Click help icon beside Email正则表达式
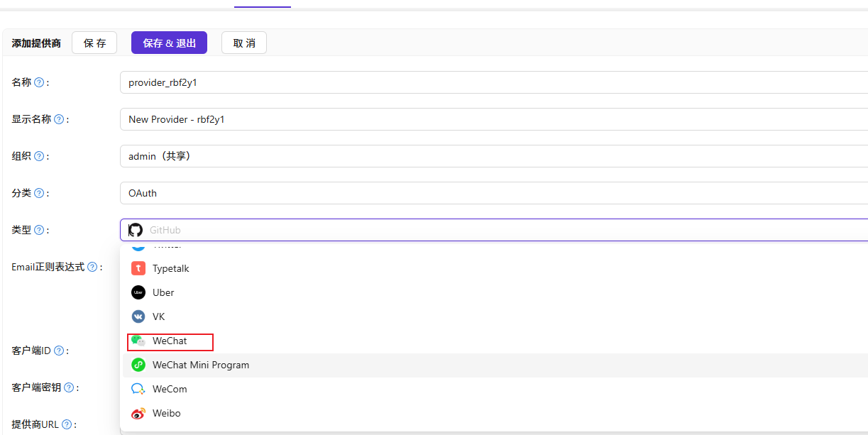This screenshot has height=435, width=868. point(92,267)
